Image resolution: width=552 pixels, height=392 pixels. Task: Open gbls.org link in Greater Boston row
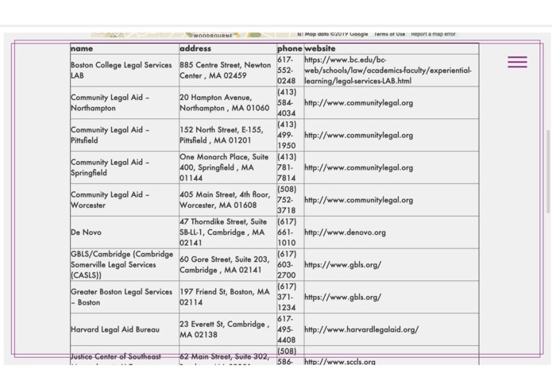pos(342,297)
